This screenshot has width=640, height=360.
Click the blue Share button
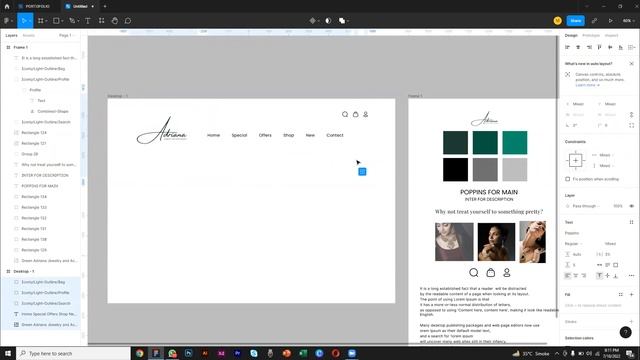coord(576,21)
